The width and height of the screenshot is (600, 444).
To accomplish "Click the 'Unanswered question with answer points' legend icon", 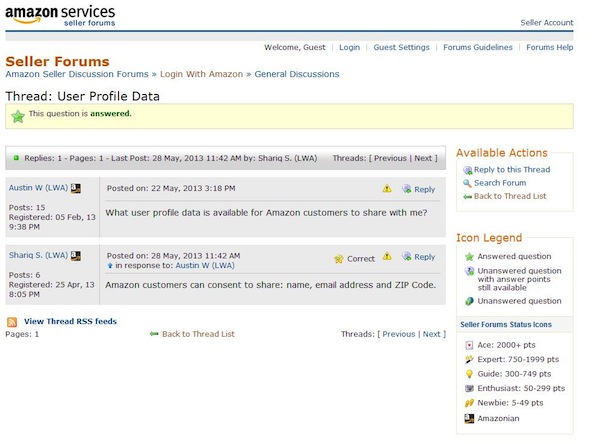I will coord(469,271).
